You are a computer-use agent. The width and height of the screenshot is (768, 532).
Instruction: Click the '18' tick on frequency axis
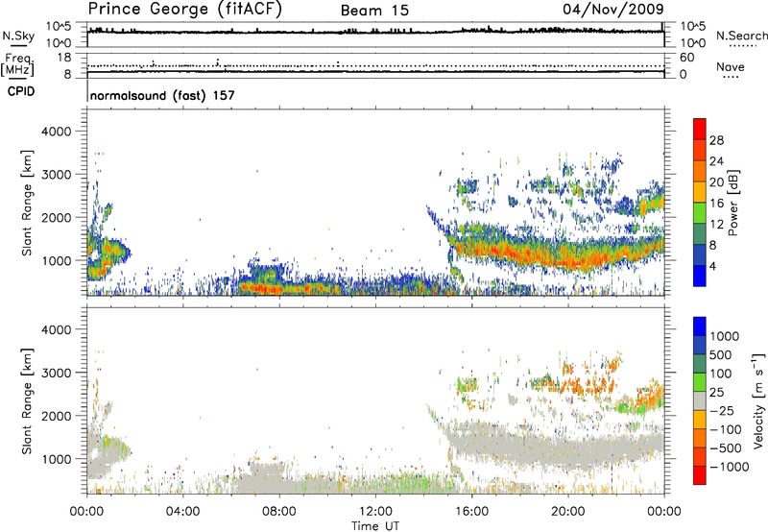[64, 58]
